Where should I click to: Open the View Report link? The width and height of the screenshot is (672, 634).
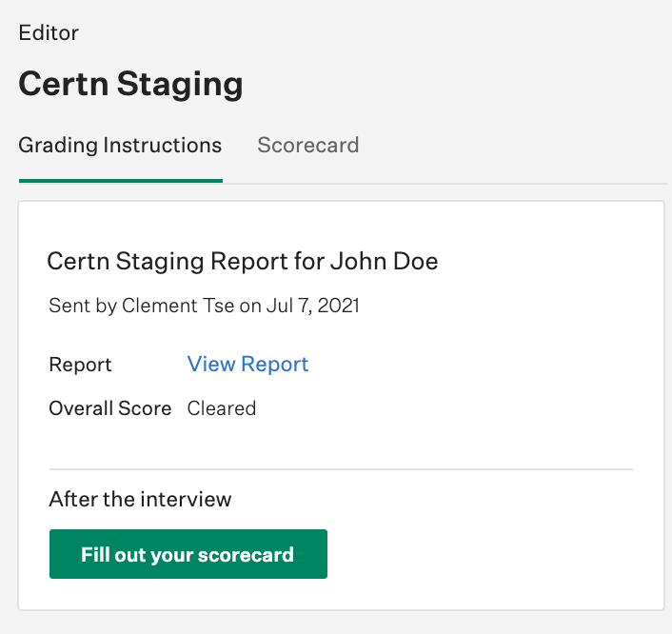tap(247, 365)
